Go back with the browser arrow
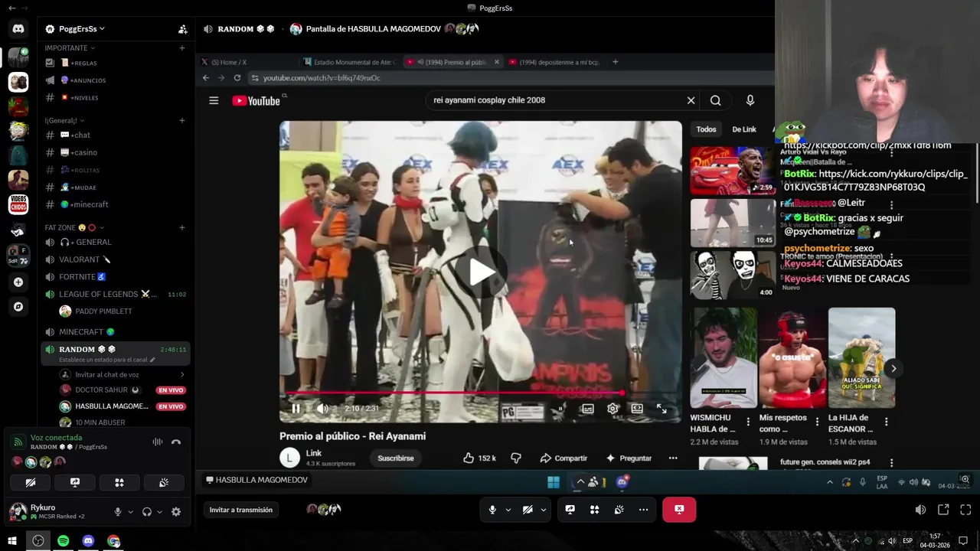 click(205, 78)
